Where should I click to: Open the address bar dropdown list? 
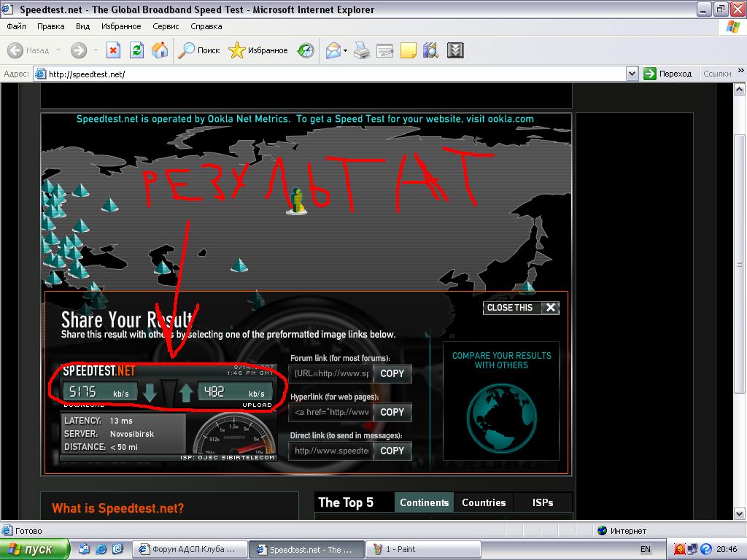(632, 74)
